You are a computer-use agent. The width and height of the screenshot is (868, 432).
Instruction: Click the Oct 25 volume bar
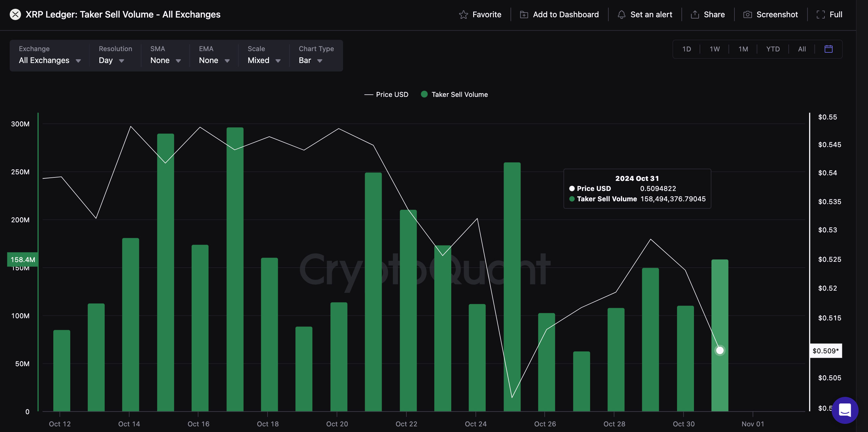512,287
